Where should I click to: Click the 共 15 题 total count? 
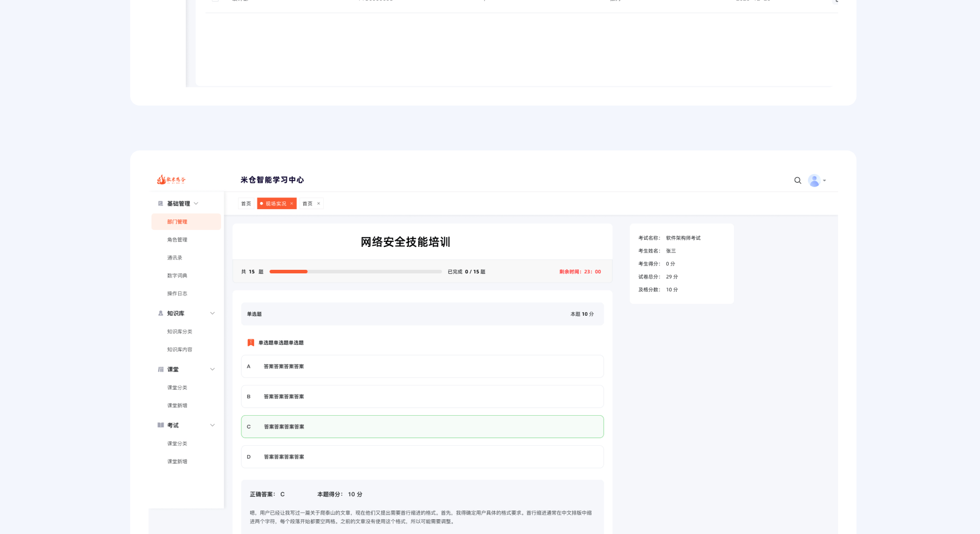pos(252,272)
